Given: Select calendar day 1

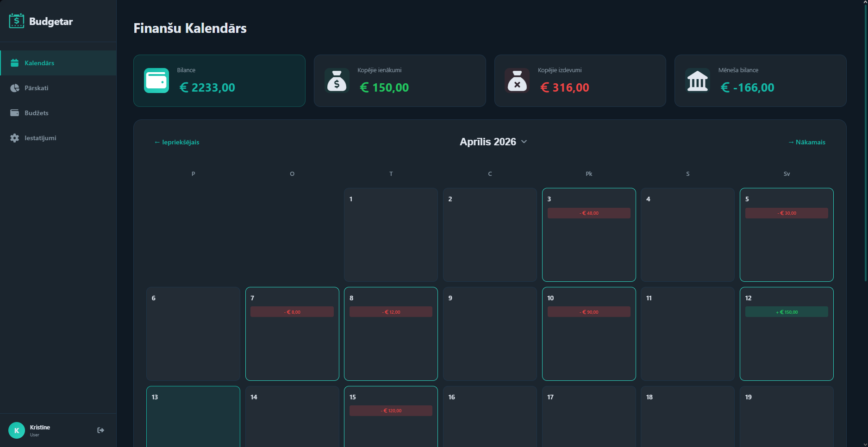Looking at the screenshot, I should click(391, 235).
